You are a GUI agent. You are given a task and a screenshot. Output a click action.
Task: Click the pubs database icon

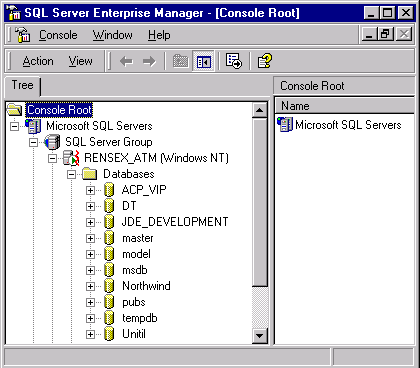tap(109, 302)
